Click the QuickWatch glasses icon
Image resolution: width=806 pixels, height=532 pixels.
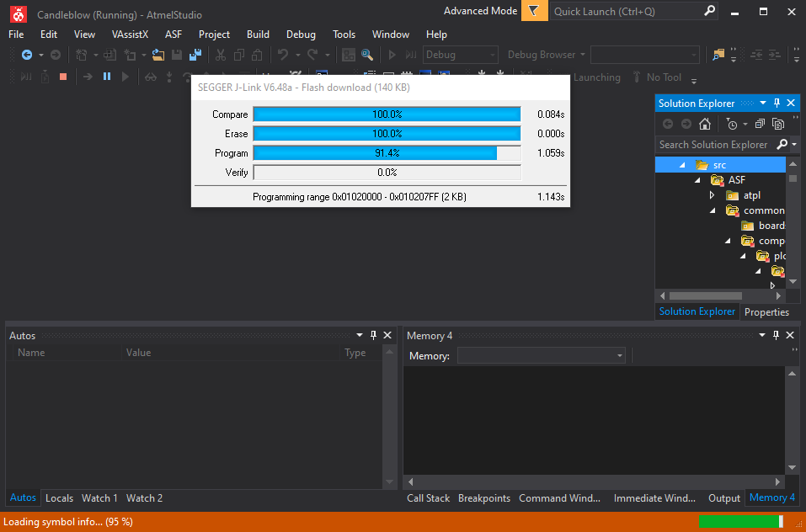click(151, 77)
